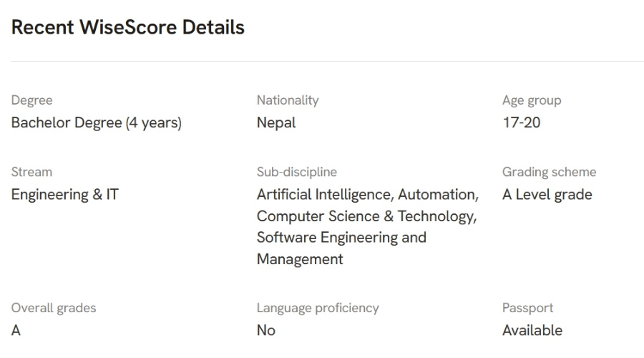
Task: Click the Stream label
Action: pyautogui.click(x=31, y=172)
